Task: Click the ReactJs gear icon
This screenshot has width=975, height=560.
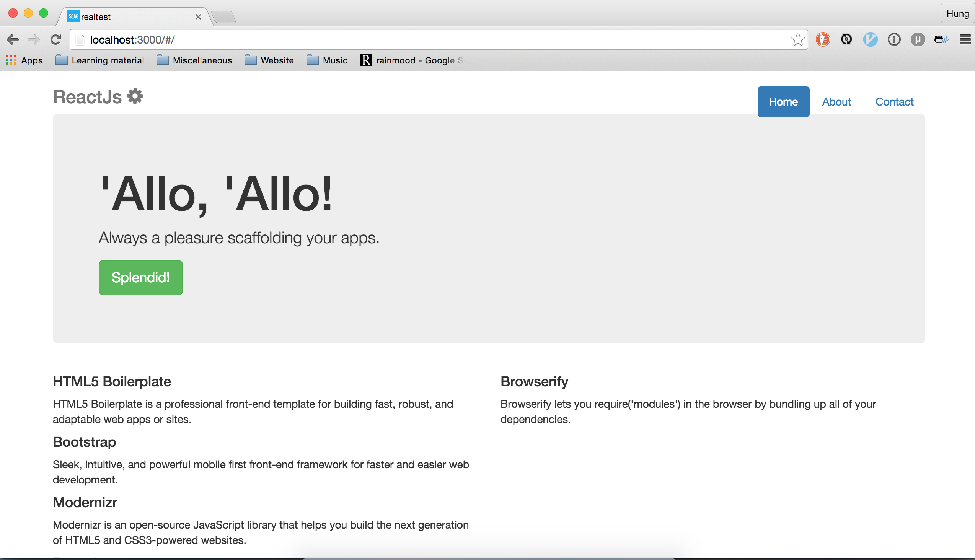Action: [135, 96]
